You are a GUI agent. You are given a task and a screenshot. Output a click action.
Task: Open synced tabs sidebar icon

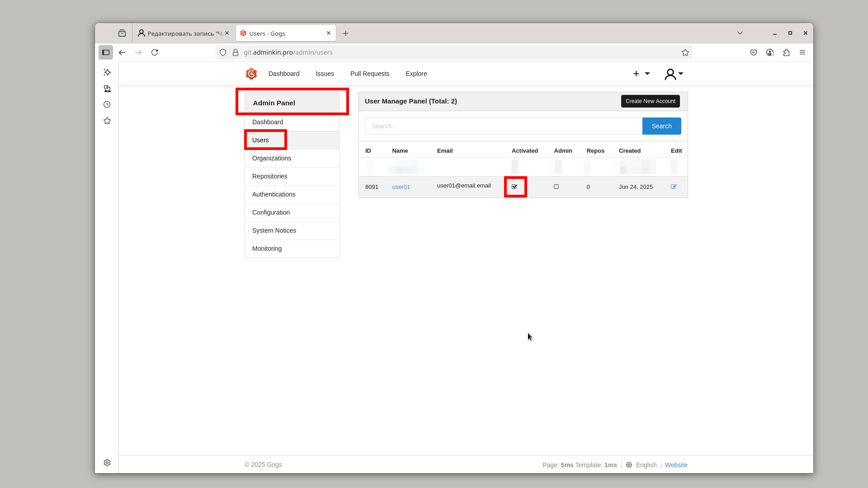(x=107, y=89)
